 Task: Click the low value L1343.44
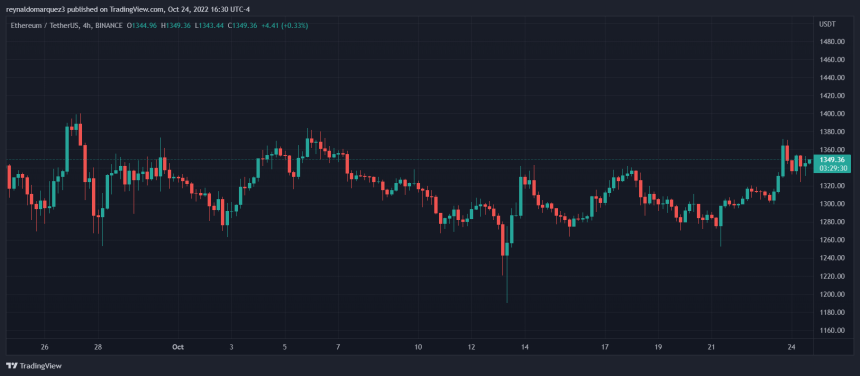tap(210, 25)
